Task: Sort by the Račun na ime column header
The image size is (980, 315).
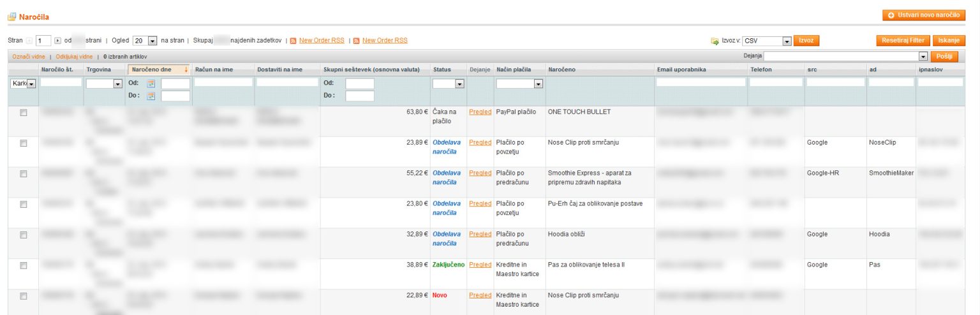Action: (215, 70)
